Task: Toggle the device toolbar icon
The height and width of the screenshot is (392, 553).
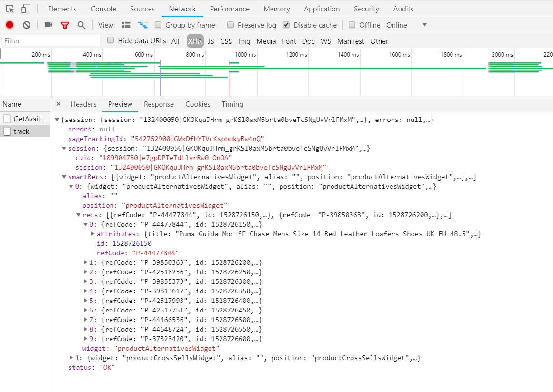Action: point(26,9)
